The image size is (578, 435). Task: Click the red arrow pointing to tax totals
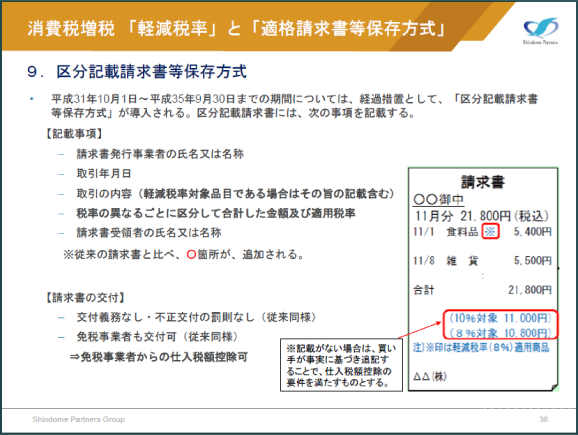[420, 330]
